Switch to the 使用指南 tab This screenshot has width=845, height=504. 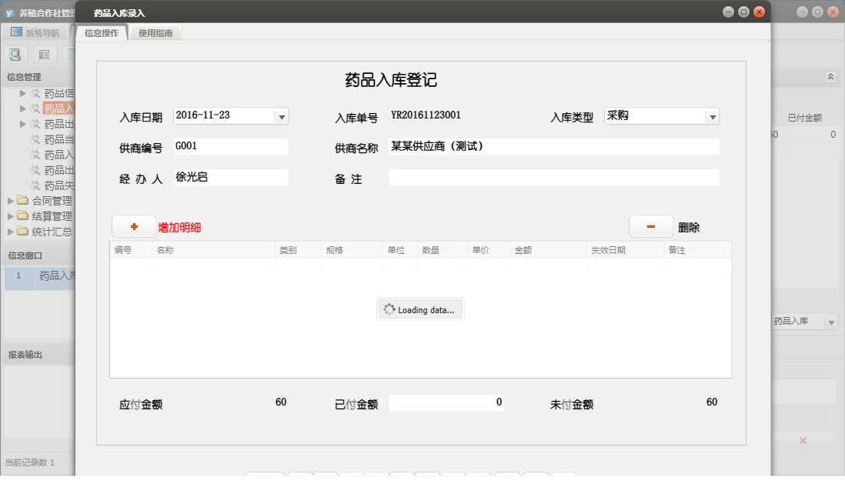pyautogui.click(x=155, y=33)
